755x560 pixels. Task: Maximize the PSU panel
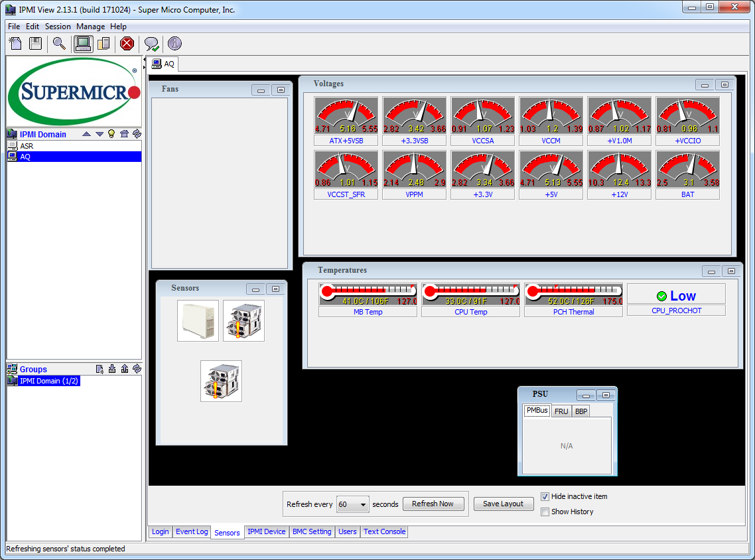606,396
